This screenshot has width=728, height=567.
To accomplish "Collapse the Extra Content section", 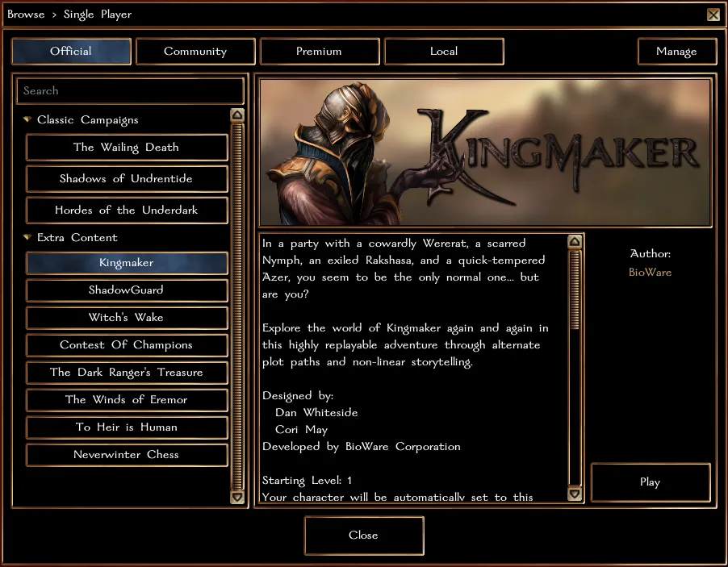I will click(27, 238).
